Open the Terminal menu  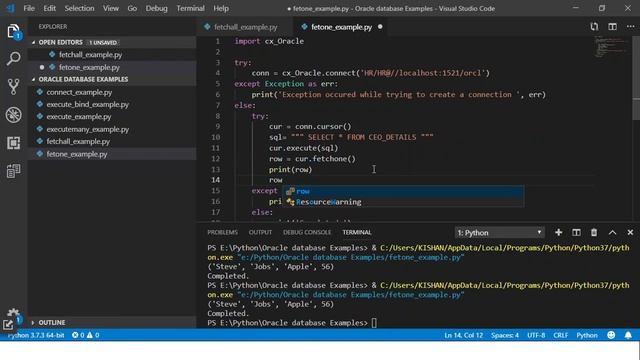190,8
